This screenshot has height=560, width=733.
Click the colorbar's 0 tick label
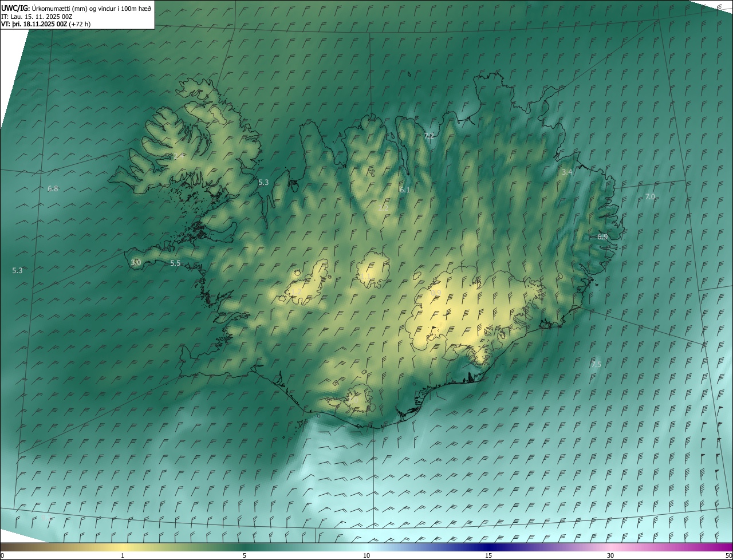[2, 555]
